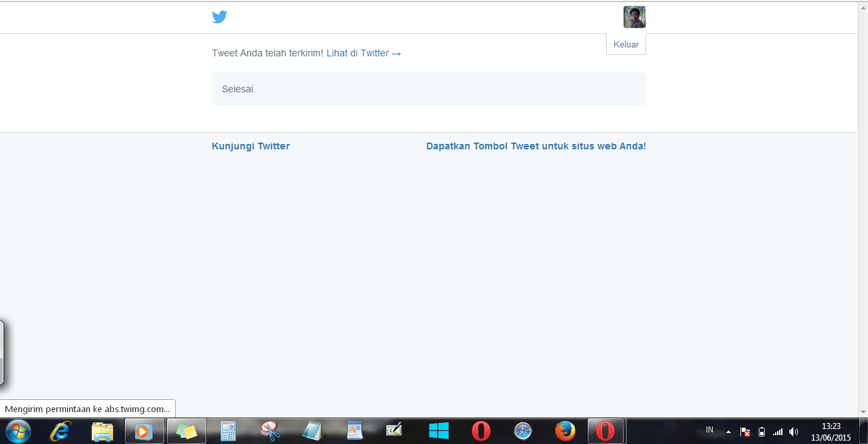Open Windows Explorer folder icon in taskbar

tap(102, 431)
